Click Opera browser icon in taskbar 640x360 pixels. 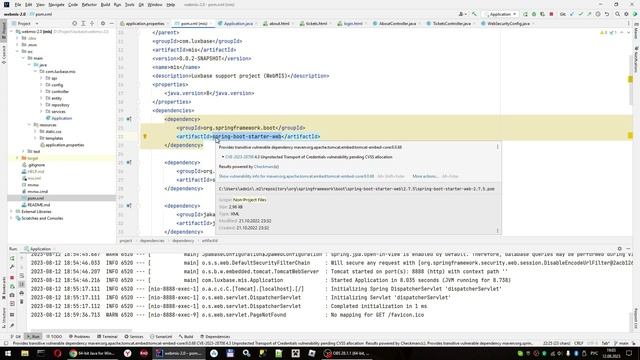click(x=57, y=353)
